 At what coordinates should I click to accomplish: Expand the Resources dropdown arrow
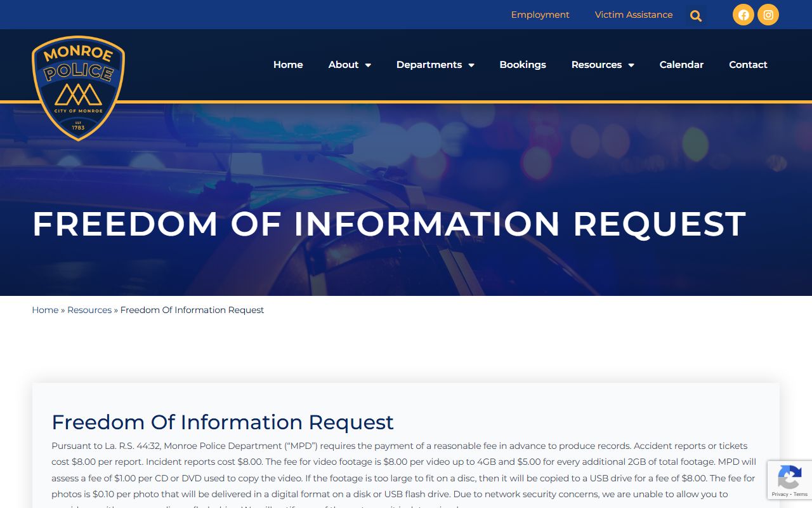coord(631,65)
